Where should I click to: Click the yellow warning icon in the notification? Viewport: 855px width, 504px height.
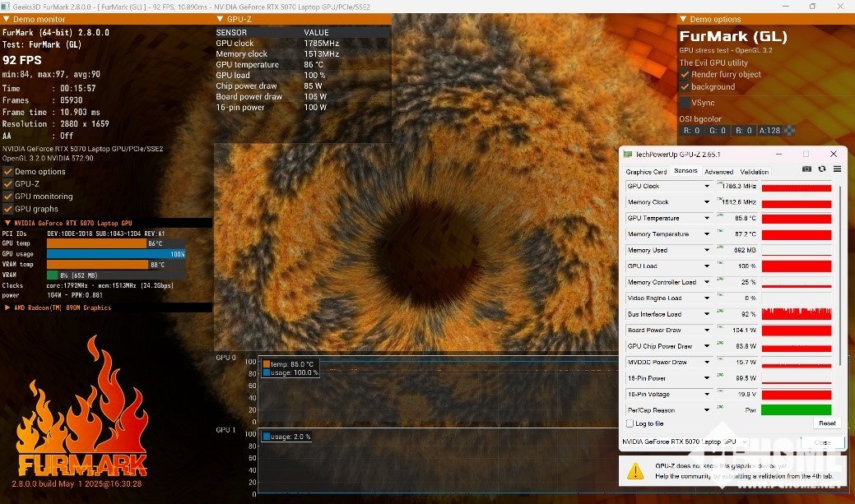[635, 471]
